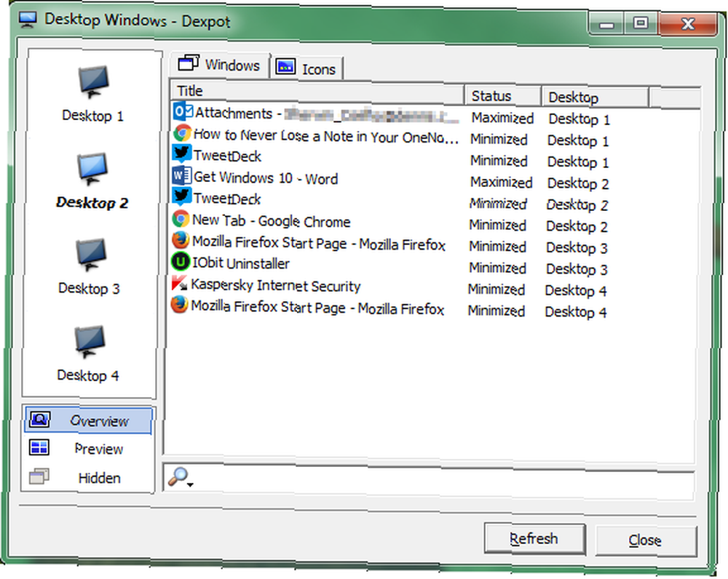
Task: Click the Dexpot title bar monitor icon
Action: coord(28,20)
